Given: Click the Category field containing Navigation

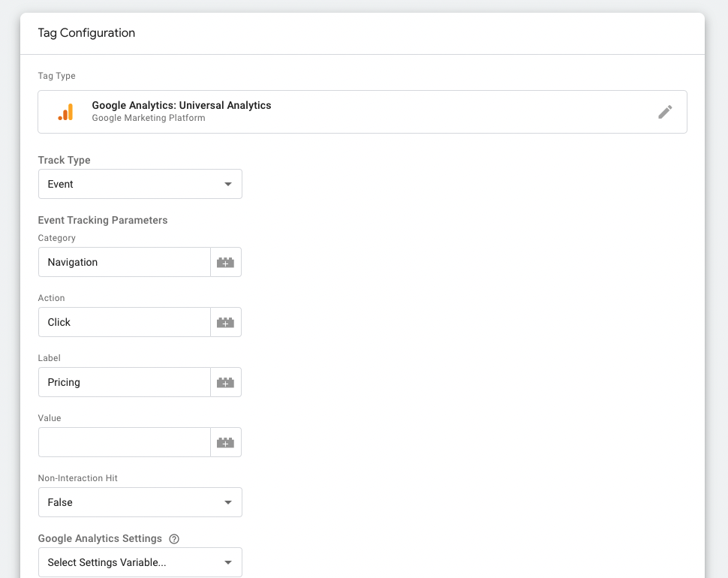Looking at the screenshot, I should click(x=125, y=262).
